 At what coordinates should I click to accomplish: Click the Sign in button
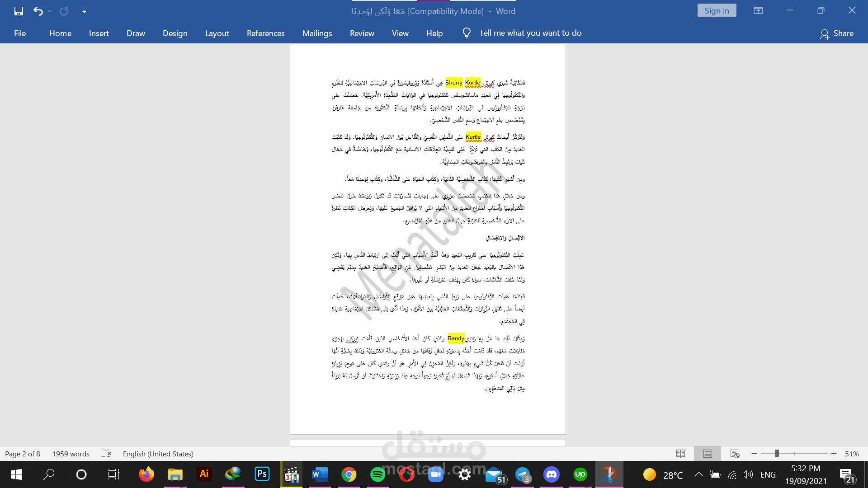coord(717,10)
